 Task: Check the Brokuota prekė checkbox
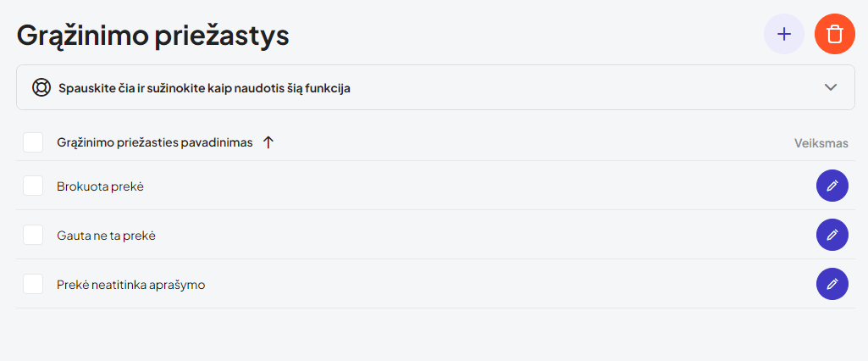[33, 186]
